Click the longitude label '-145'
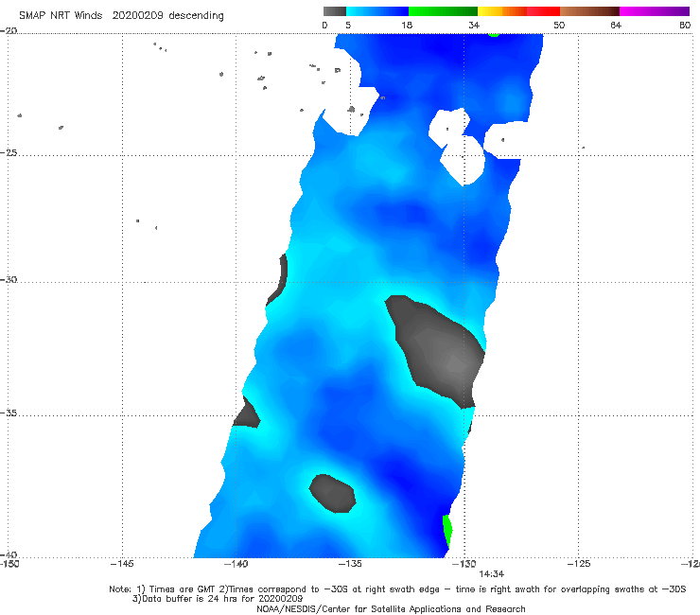This screenshot has height=615, width=700. tap(122, 564)
